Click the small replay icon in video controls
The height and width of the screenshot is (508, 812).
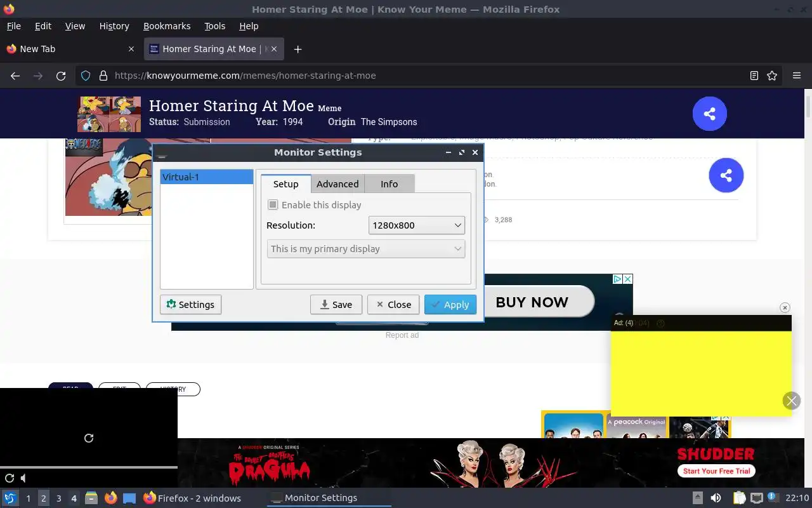[x=10, y=478]
